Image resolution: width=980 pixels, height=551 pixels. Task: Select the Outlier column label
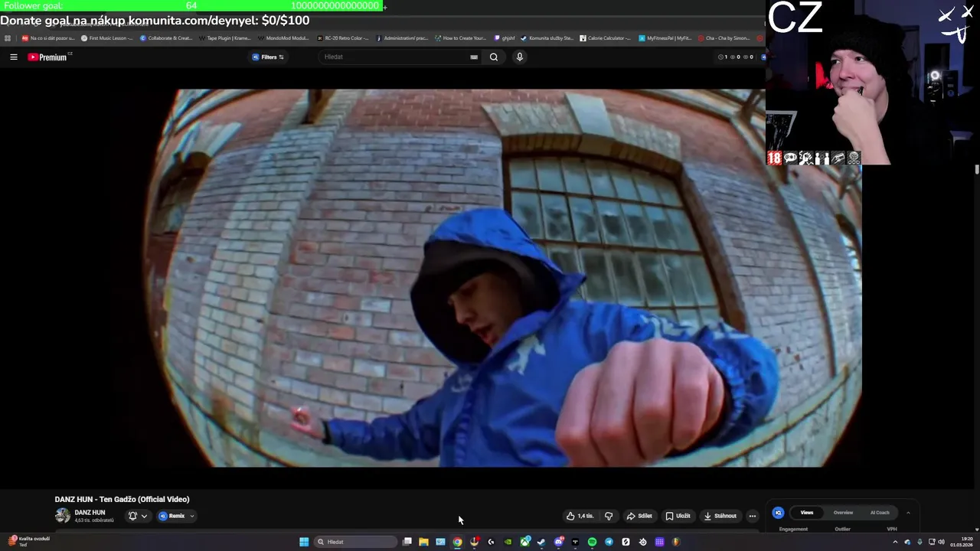point(842,529)
